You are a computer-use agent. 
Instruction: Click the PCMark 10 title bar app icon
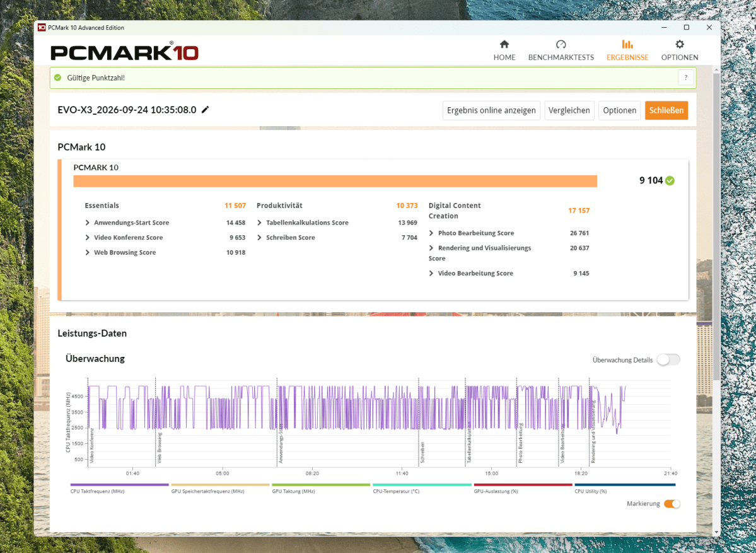(x=42, y=28)
